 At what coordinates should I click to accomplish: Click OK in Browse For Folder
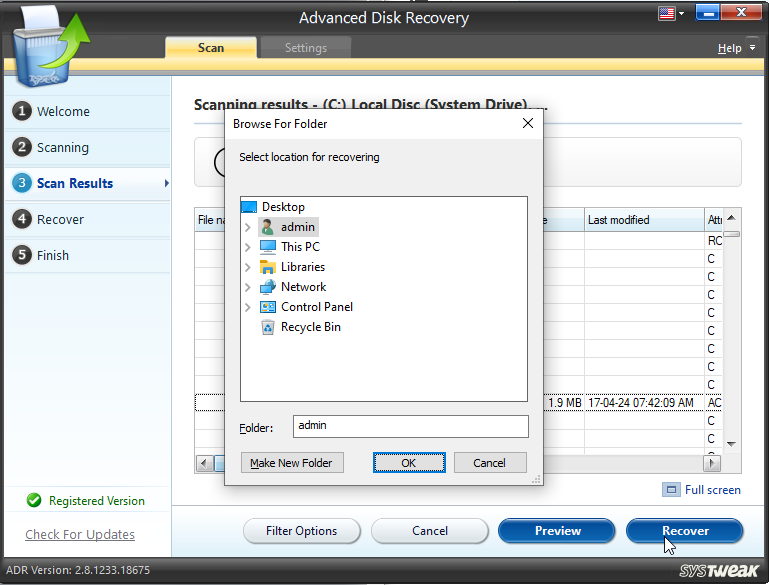tap(409, 463)
